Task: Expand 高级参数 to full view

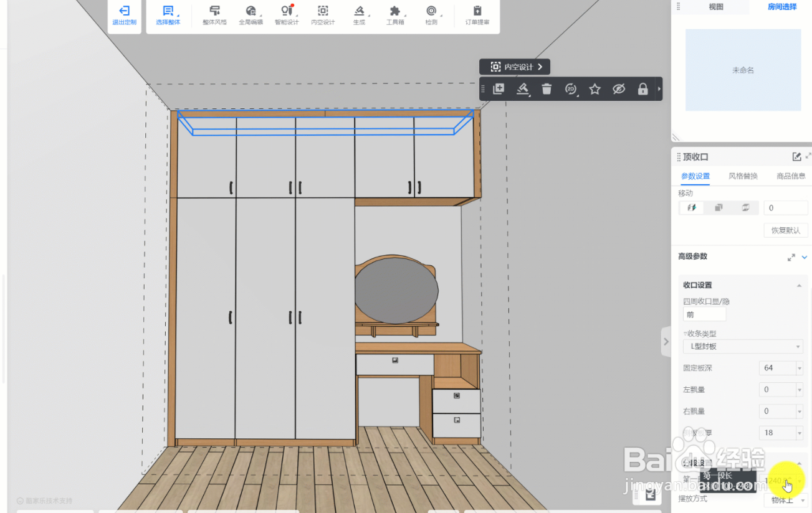Action: (x=791, y=257)
